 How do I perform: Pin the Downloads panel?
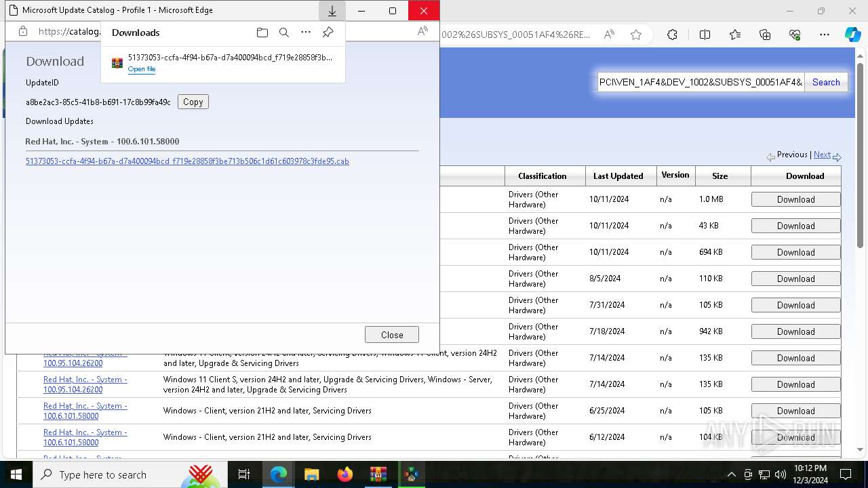tap(328, 33)
